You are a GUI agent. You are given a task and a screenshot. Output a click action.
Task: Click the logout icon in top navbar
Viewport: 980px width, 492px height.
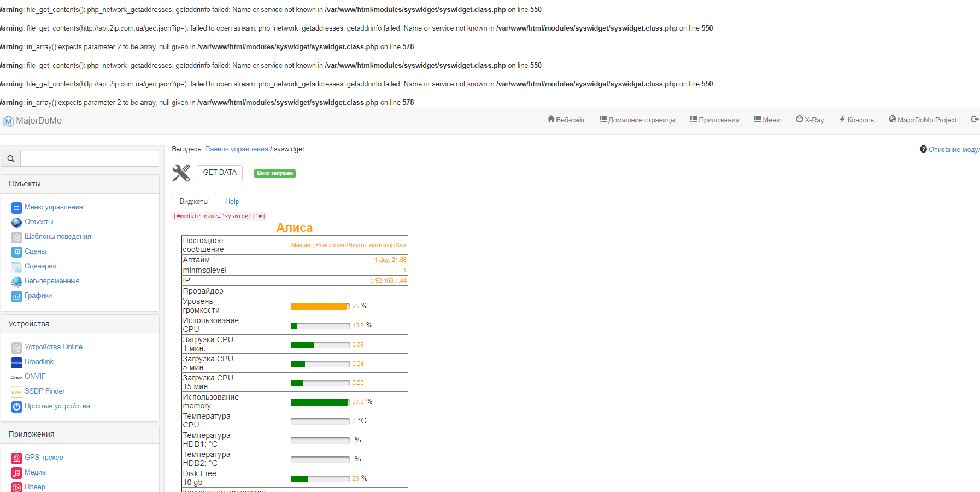pos(975,119)
